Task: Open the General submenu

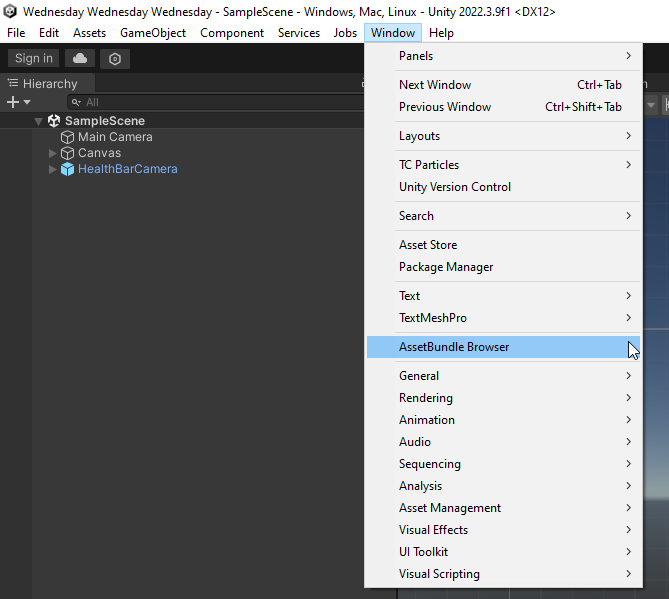Action: 504,376
